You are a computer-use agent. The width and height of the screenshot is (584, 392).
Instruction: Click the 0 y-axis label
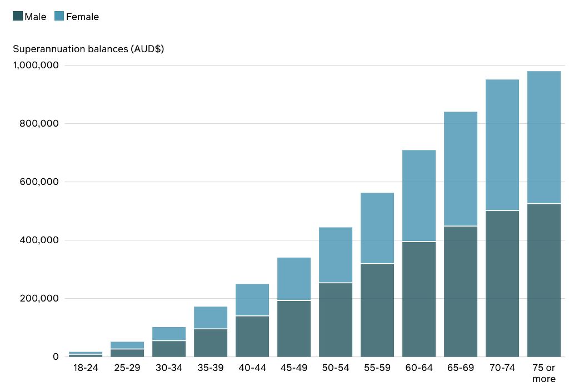pyautogui.click(x=56, y=356)
